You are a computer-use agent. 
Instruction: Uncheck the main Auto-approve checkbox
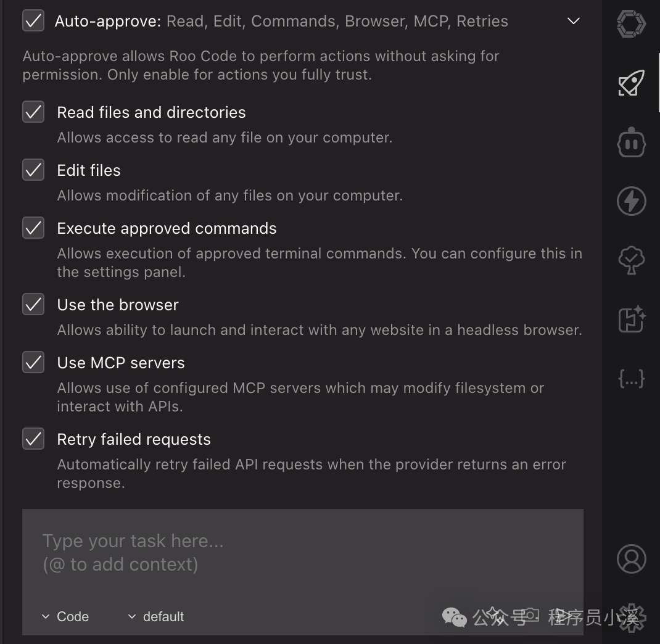[x=33, y=20]
